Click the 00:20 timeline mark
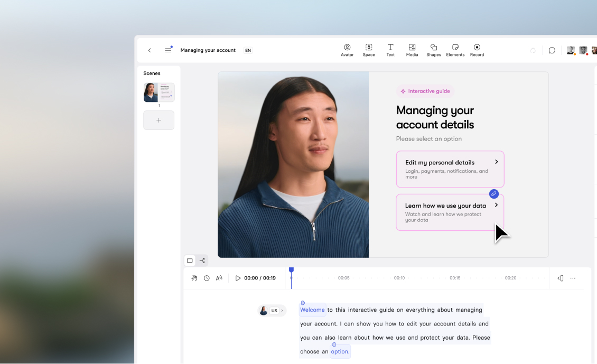Viewport: 597px width, 364px height. (x=510, y=278)
